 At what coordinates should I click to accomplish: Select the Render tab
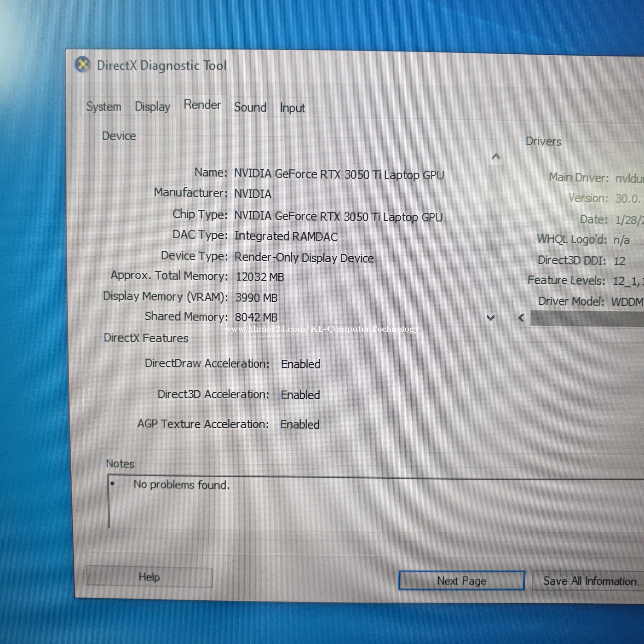click(202, 105)
